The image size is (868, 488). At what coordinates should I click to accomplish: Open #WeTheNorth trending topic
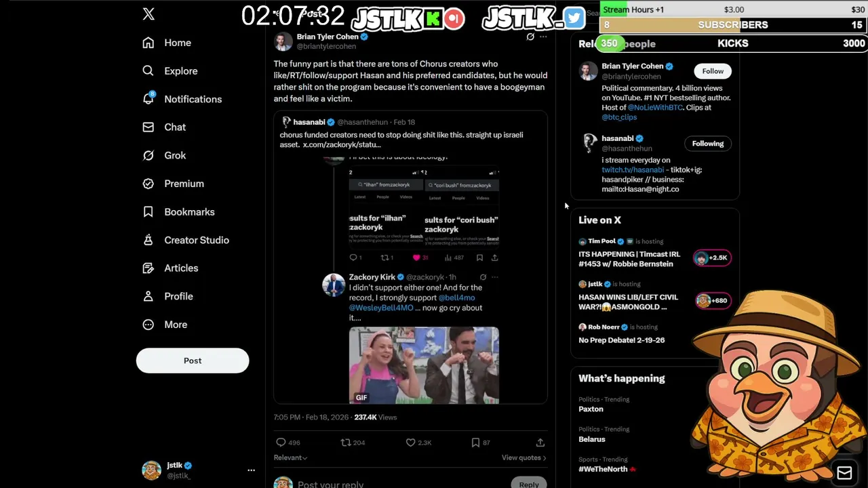click(x=603, y=469)
